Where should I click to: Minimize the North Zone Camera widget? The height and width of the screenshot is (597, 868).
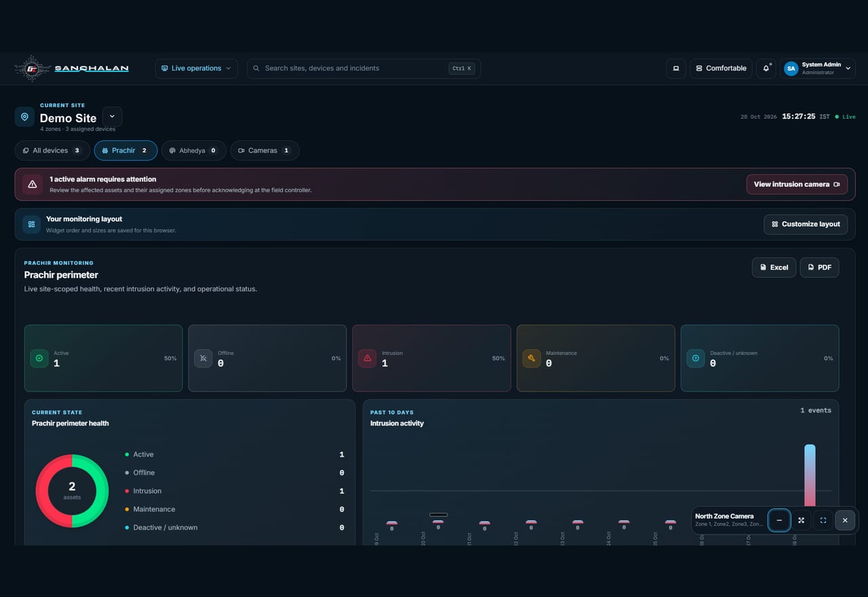(779, 520)
